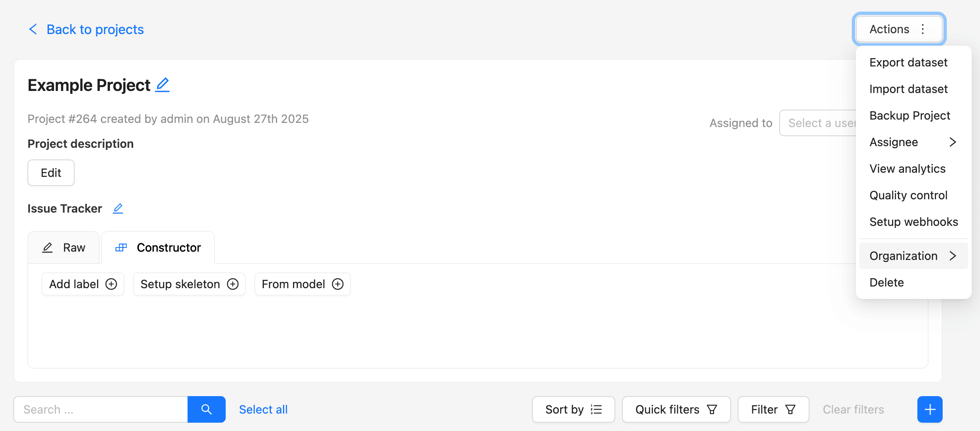Viewport: 980px width, 431px height.
Task: Expand the Organization submenu
Action: coord(913,256)
